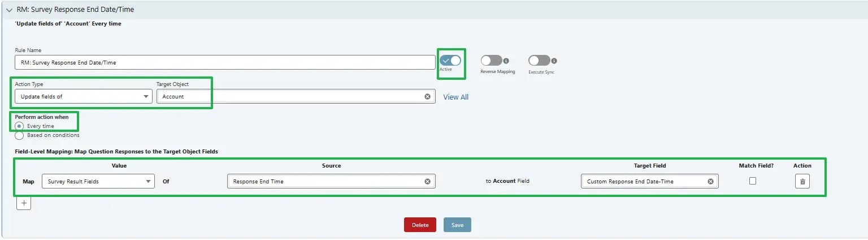This screenshot has height=240, width=868.
Task: Click the Target Object Account field
Action: pyautogui.click(x=296, y=96)
